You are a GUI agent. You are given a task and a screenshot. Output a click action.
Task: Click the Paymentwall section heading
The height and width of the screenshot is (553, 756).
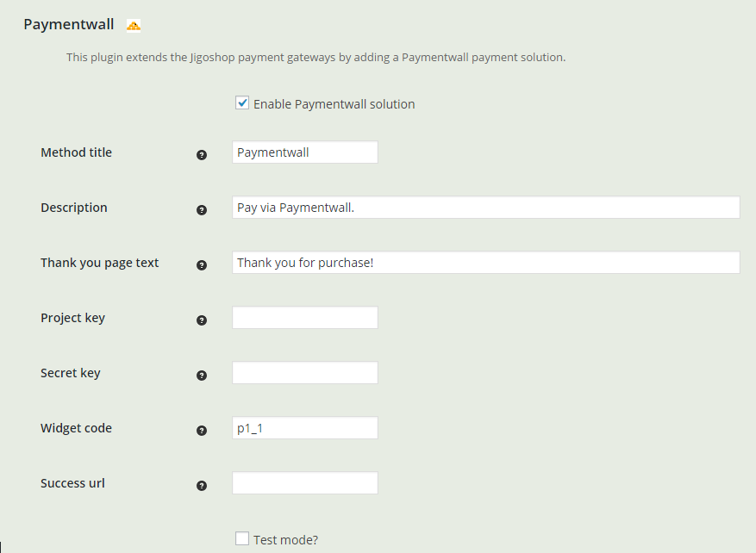(68, 25)
